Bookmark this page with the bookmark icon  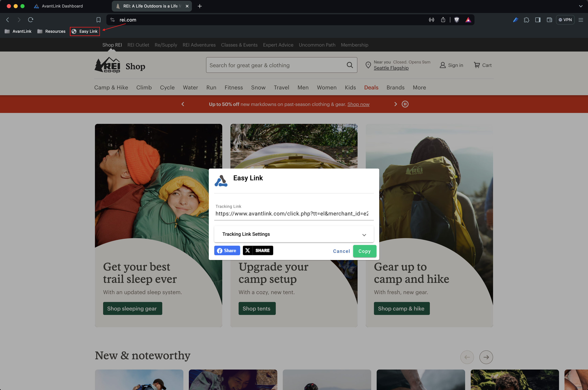(x=98, y=20)
